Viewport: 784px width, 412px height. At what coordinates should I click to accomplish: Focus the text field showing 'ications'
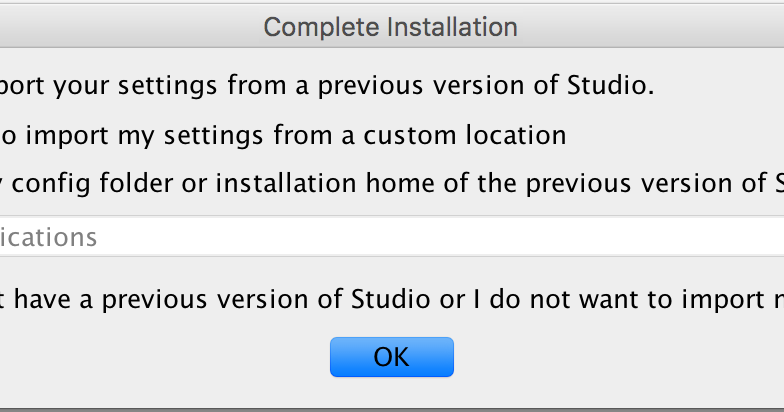coord(50,238)
